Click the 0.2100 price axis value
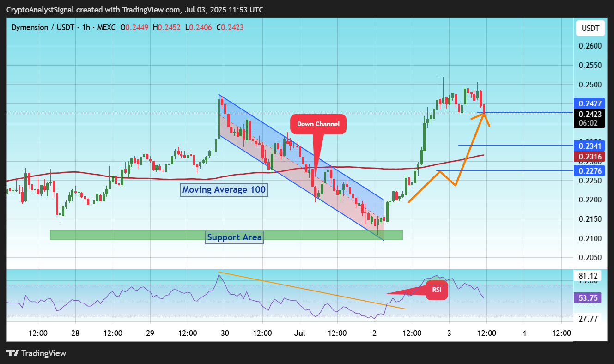614x364 pixels. (590, 238)
